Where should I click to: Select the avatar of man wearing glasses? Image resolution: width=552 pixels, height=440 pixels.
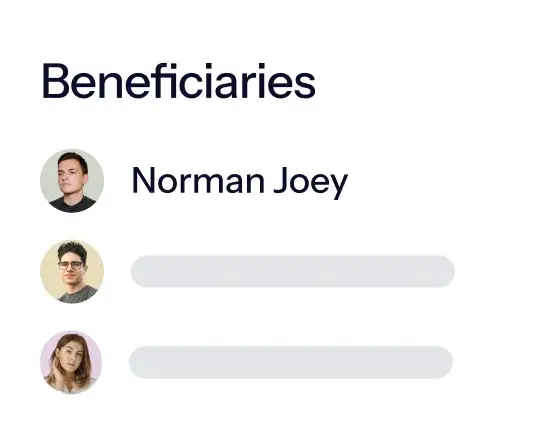[x=72, y=271]
